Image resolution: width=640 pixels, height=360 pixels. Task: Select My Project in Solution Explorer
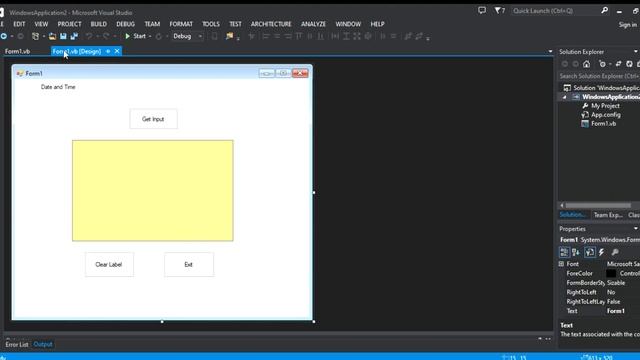click(605, 106)
